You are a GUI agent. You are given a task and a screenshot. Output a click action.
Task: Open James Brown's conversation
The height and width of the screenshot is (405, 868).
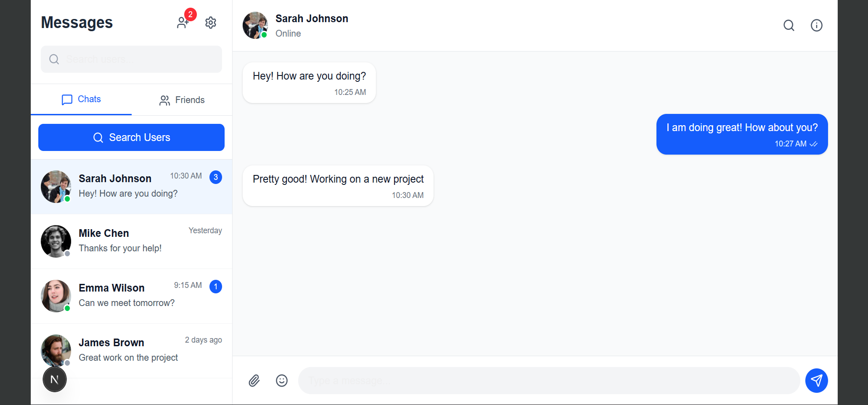[x=131, y=350]
